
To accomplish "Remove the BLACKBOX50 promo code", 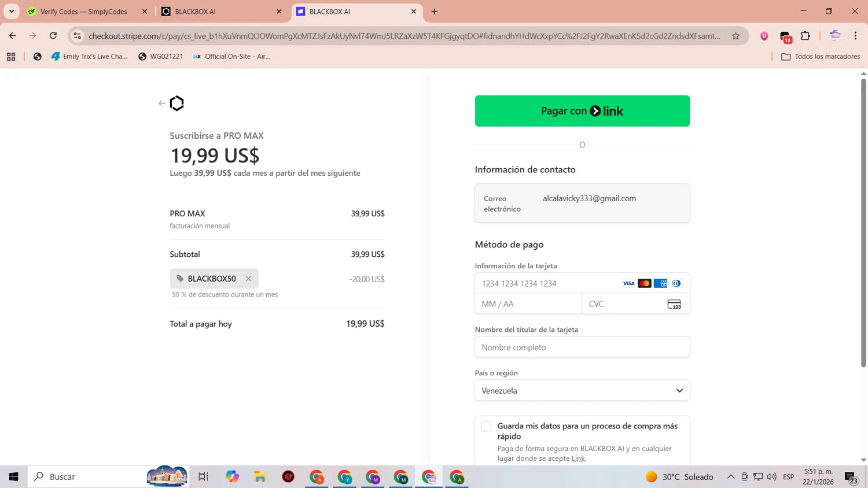I will click(248, 279).
